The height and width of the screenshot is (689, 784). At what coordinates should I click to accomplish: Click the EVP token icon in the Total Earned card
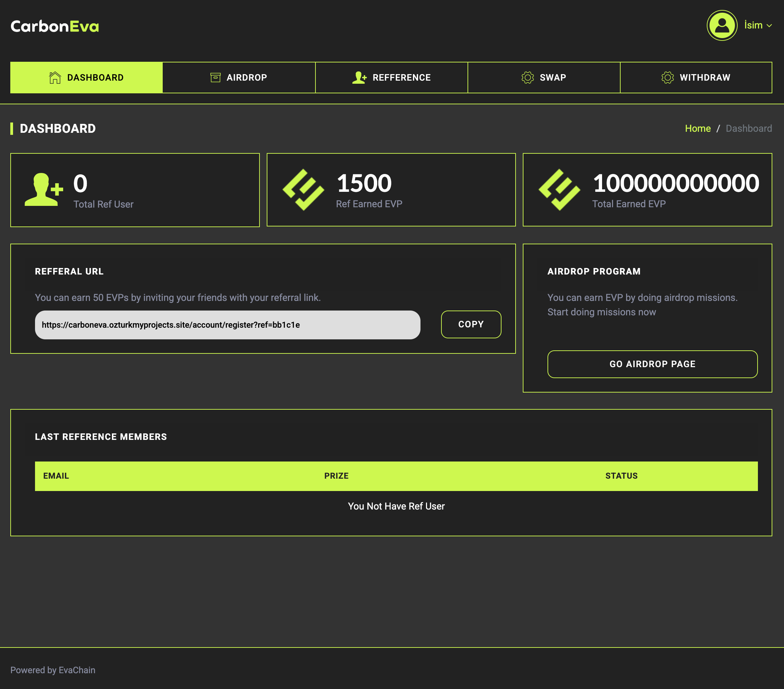(559, 190)
